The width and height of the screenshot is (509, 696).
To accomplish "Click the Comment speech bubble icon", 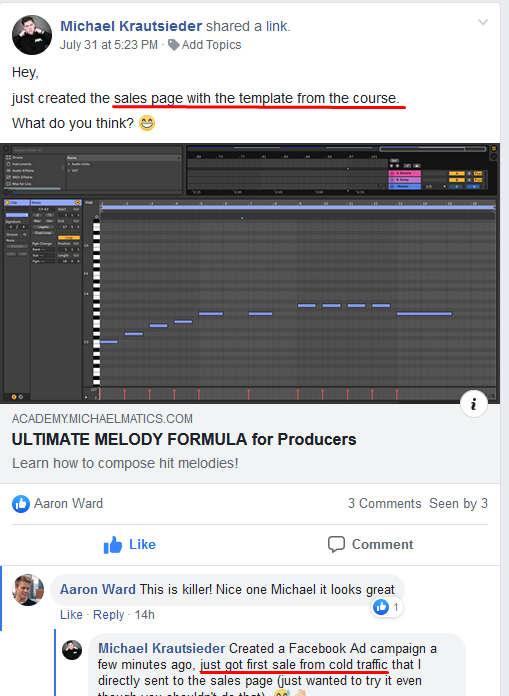I will click(336, 544).
